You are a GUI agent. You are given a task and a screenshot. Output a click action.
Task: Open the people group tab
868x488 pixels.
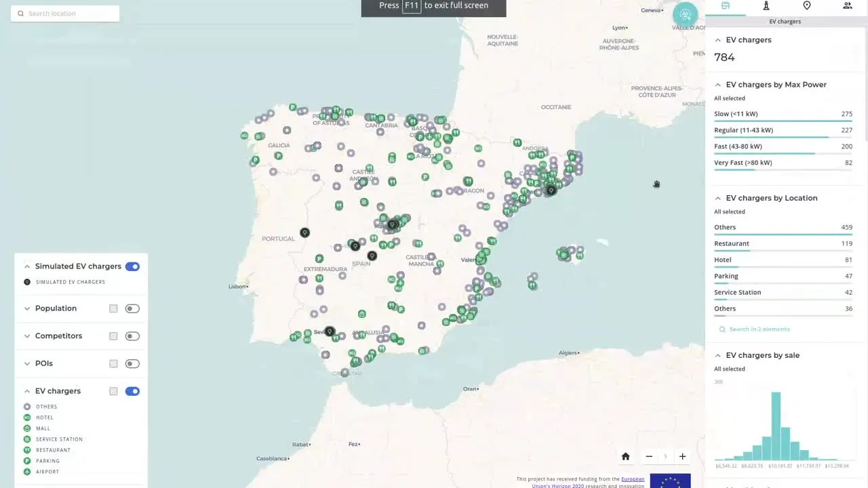[847, 6]
